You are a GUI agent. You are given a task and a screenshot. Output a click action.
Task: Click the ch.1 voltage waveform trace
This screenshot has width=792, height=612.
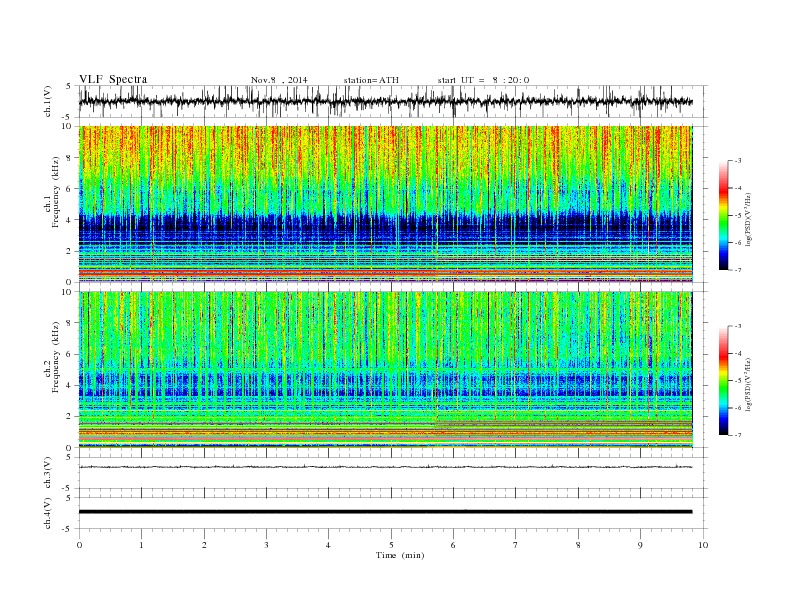385,101
